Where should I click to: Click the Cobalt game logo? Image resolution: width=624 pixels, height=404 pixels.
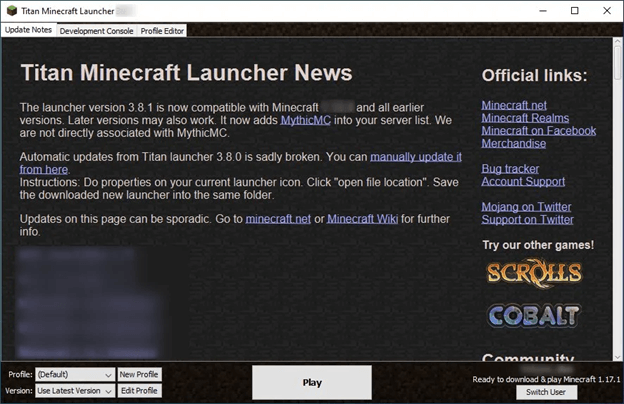pos(534,316)
